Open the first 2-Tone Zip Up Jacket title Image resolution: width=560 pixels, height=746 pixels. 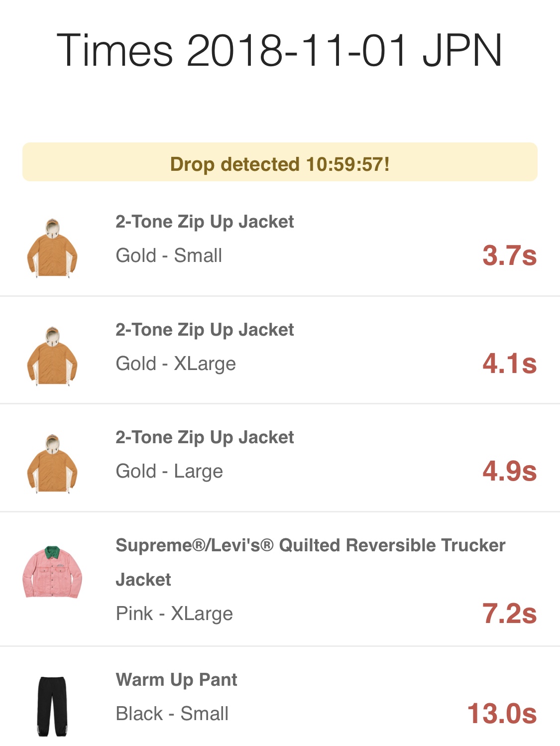click(x=205, y=222)
